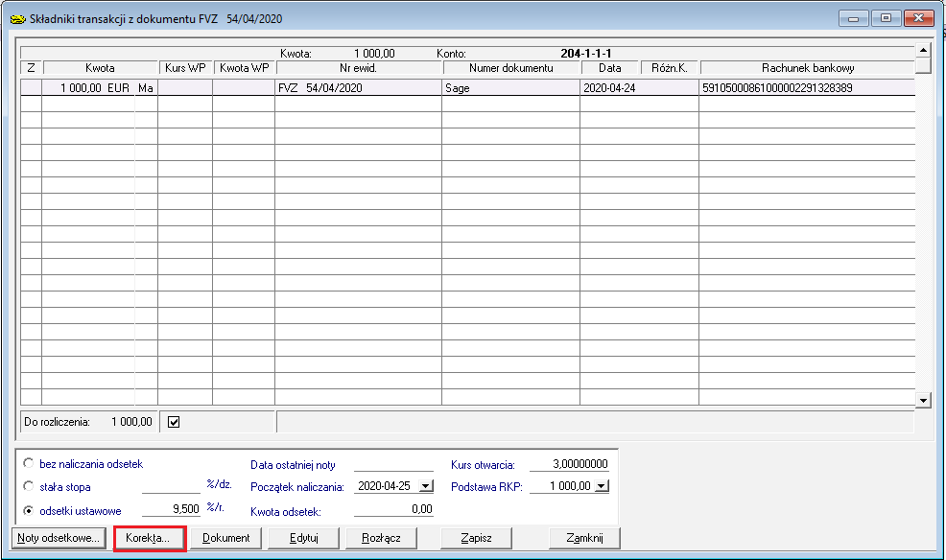The image size is (946, 560).
Task: Click the Rozłącz button
Action: 381,538
